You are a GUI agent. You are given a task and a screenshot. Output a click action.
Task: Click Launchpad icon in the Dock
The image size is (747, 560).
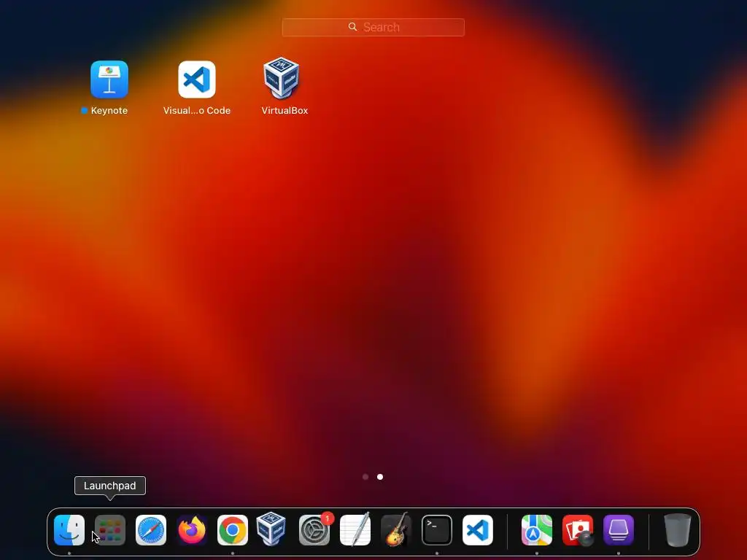(x=110, y=530)
